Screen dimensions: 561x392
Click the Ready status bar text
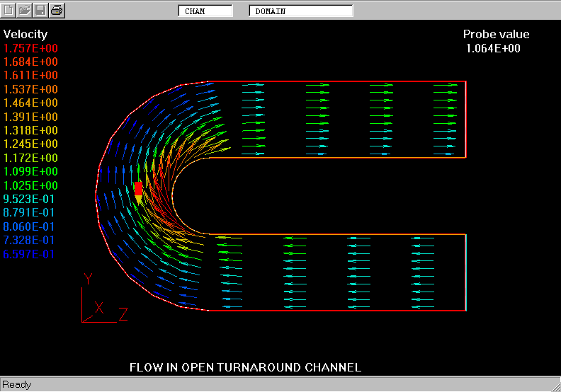pos(16,384)
